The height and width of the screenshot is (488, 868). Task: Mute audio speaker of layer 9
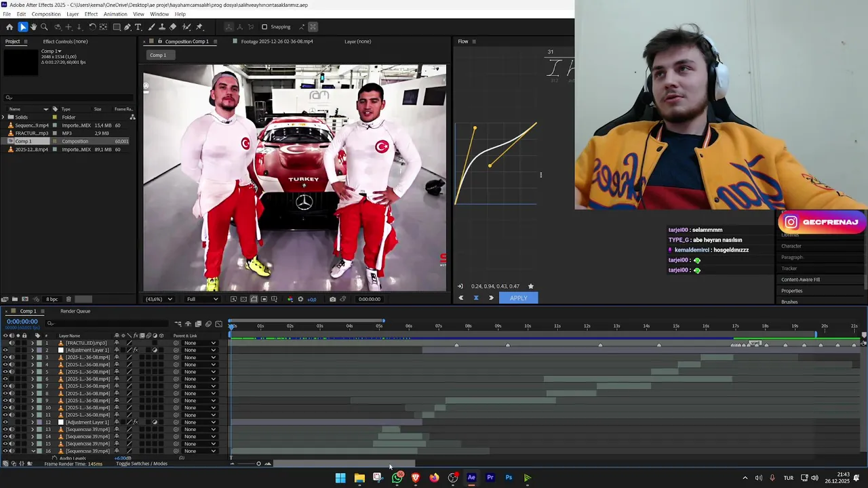point(12,401)
